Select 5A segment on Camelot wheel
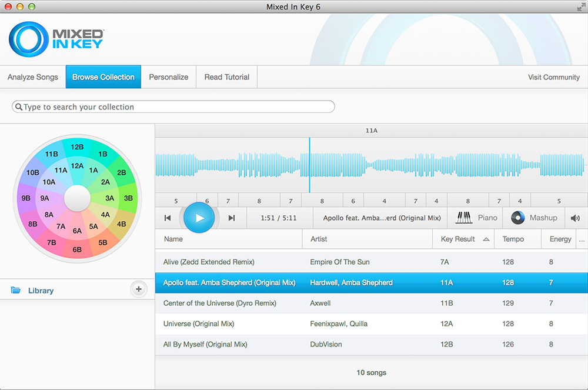 click(93, 226)
